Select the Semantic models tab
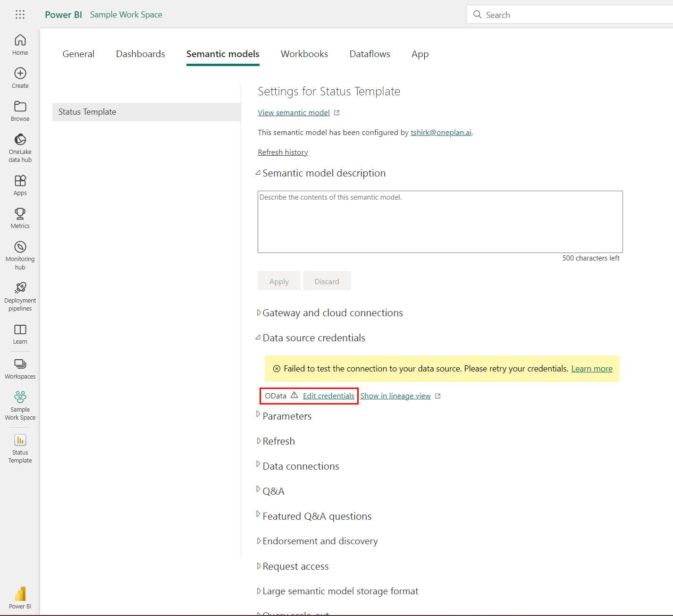 [x=223, y=54]
